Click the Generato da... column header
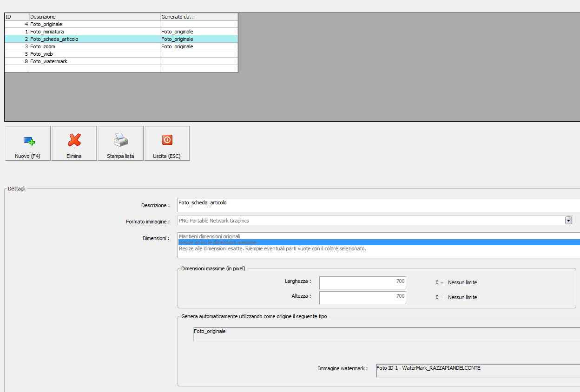This screenshot has height=392, width=580. [x=199, y=17]
